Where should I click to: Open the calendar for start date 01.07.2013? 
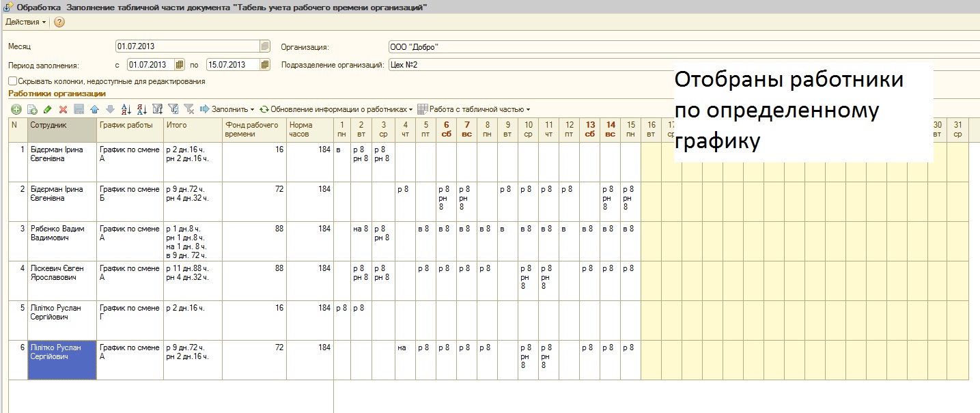[180, 65]
